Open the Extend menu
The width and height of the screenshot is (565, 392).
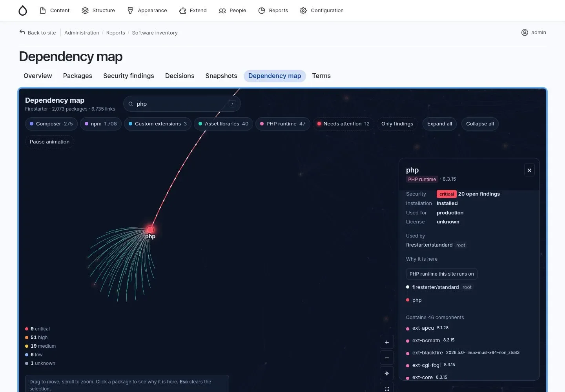[x=193, y=11]
